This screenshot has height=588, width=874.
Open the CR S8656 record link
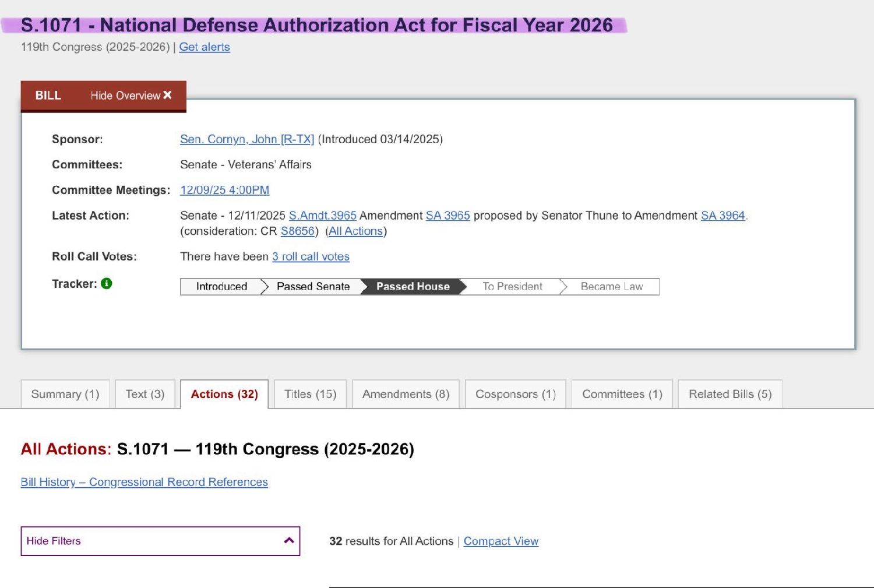tap(297, 231)
